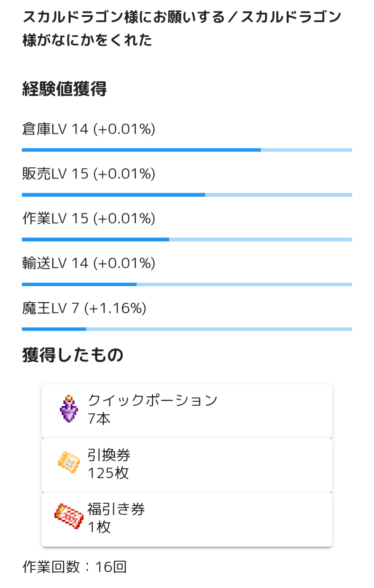Click the 魔王LV 7 progress bar

(187, 329)
